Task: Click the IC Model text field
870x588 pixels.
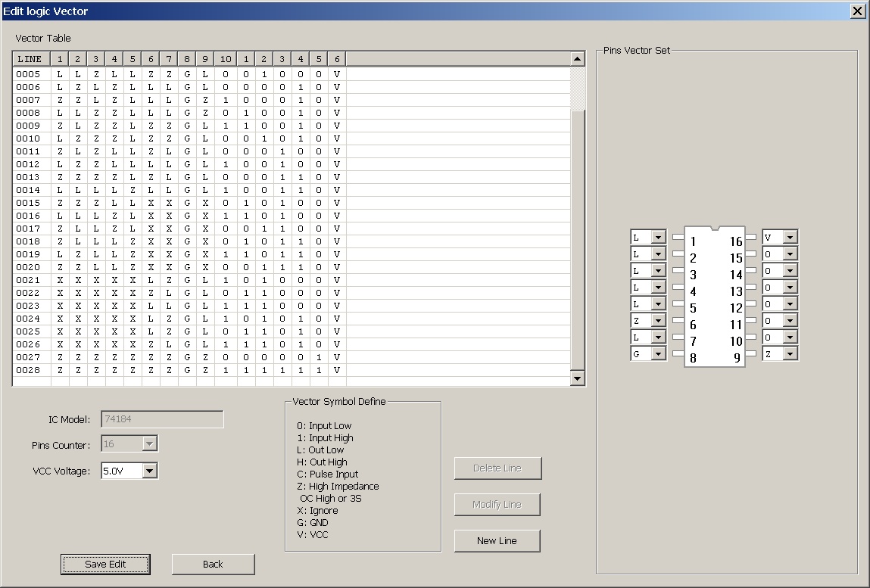Action: [x=162, y=420]
